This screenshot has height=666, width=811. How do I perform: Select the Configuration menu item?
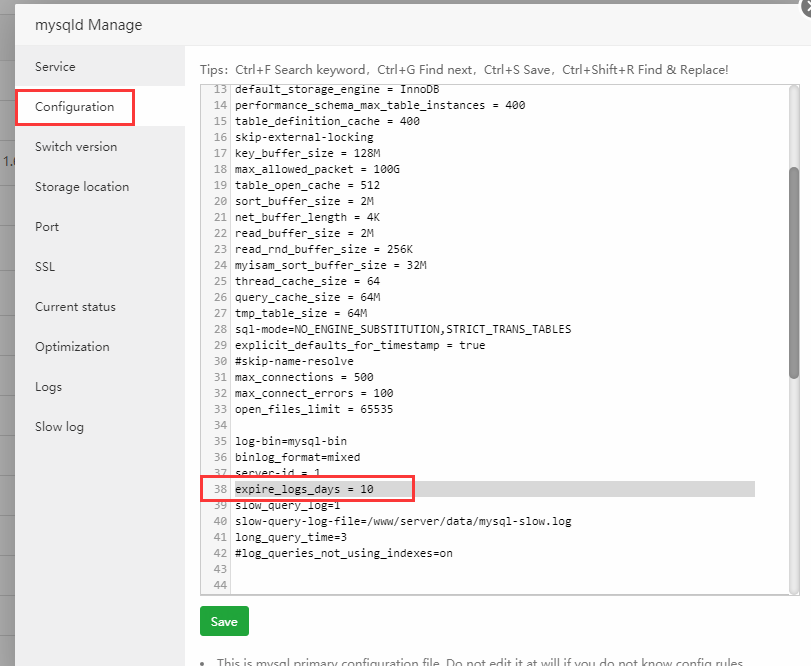click(x=75, y=107)
